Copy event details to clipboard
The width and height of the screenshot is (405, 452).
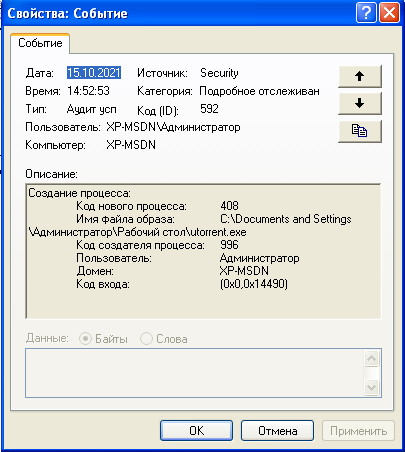pyautogui.click(x=360, y=131)
